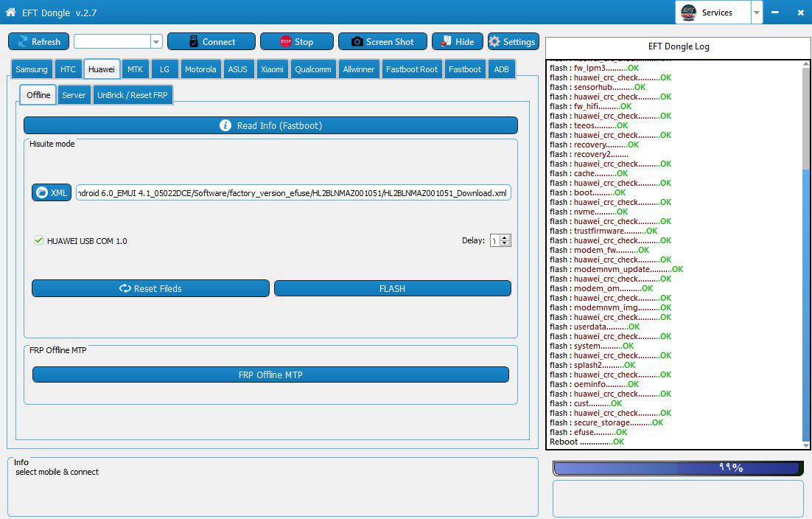
Task: Click the FRP Offline MTP button
Action: (270, 375)
